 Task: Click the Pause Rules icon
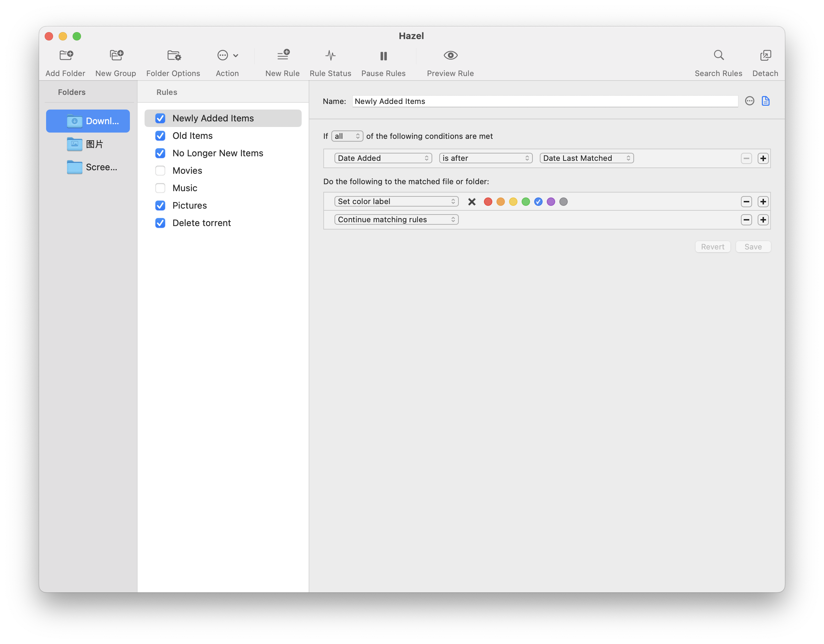click(x=383, y=55)
